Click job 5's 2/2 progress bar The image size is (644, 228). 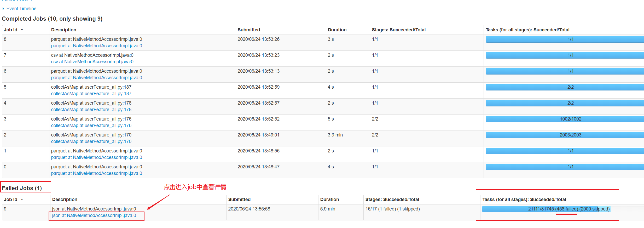[565, 87]
